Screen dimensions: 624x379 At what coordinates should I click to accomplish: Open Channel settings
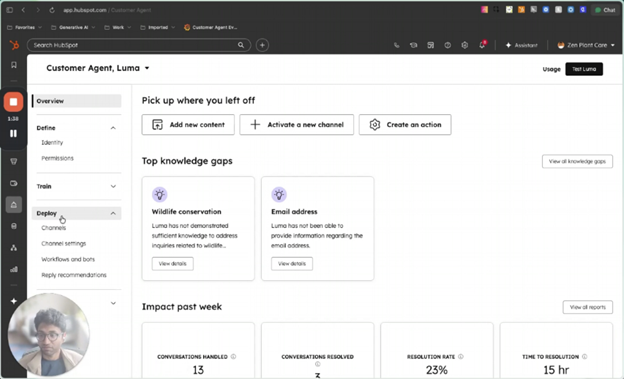click(x=64, y=243)
